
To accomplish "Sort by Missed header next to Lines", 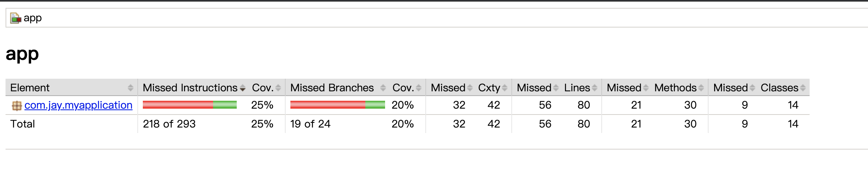I will point(534,88).
